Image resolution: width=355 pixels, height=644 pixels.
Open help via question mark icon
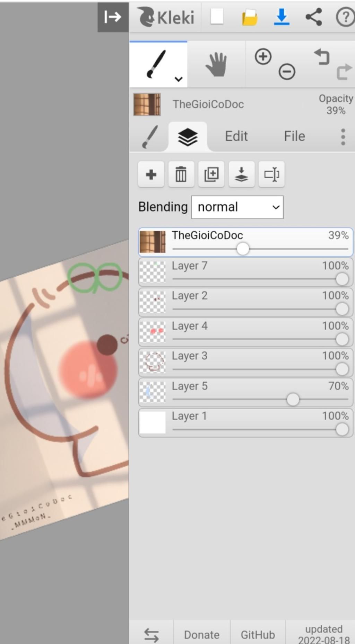click(345, 17)
